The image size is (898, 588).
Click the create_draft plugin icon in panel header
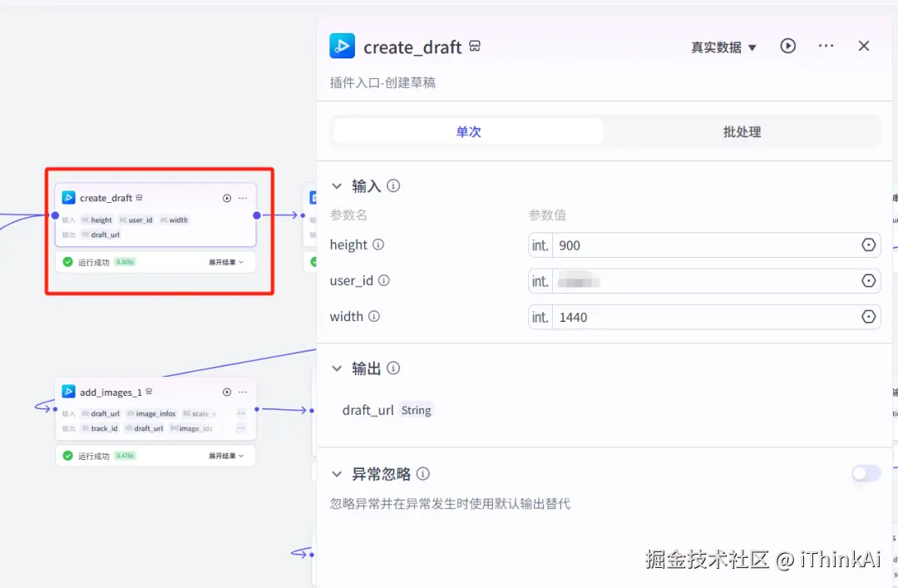pos(342,47)
